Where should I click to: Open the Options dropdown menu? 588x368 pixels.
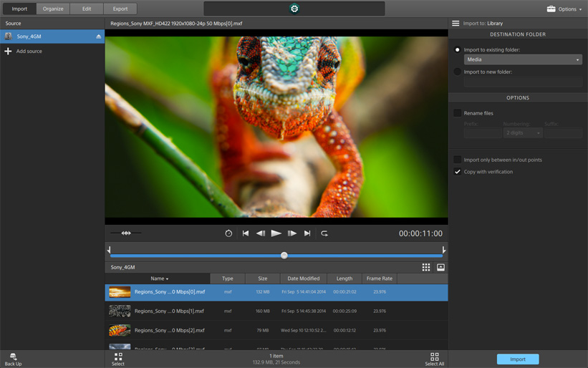564,9
